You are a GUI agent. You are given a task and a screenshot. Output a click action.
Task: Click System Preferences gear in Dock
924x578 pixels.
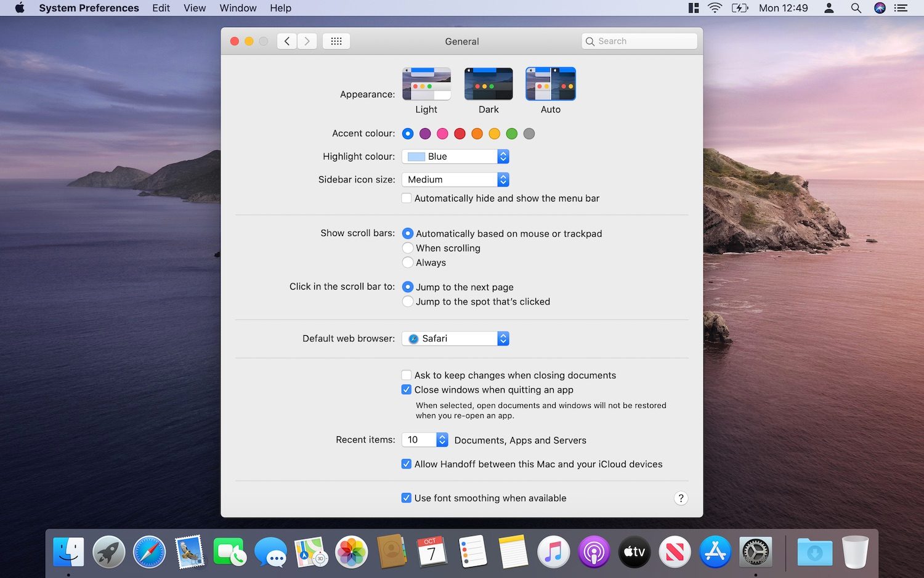click(x=756, y=552)
